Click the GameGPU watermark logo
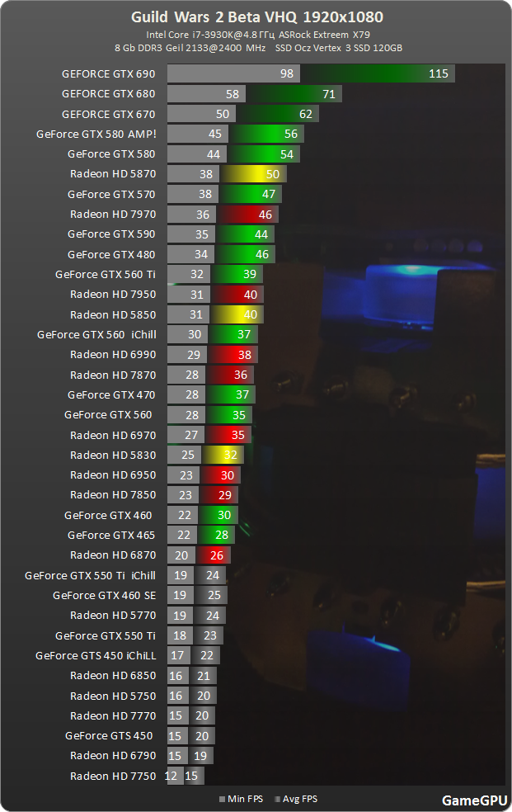The width and height of the screenshot is (512, 812). click(474, 800)
